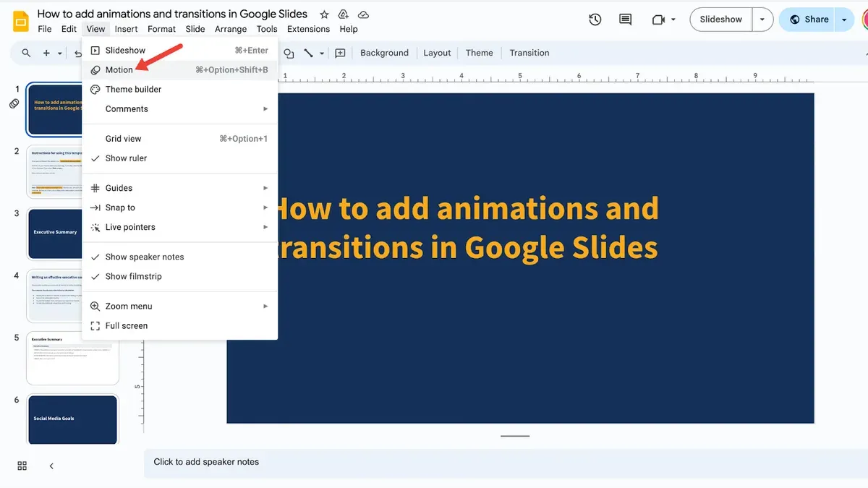This screenshot has width=868, height=488.
Task: Open the File menu
Action: [x=45, y=29]
